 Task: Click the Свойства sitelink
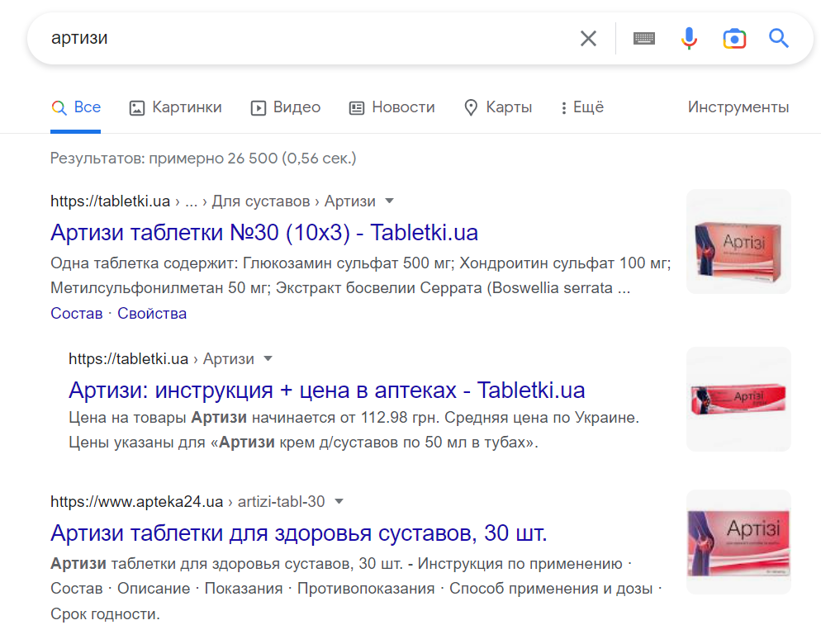coord(152,314)
